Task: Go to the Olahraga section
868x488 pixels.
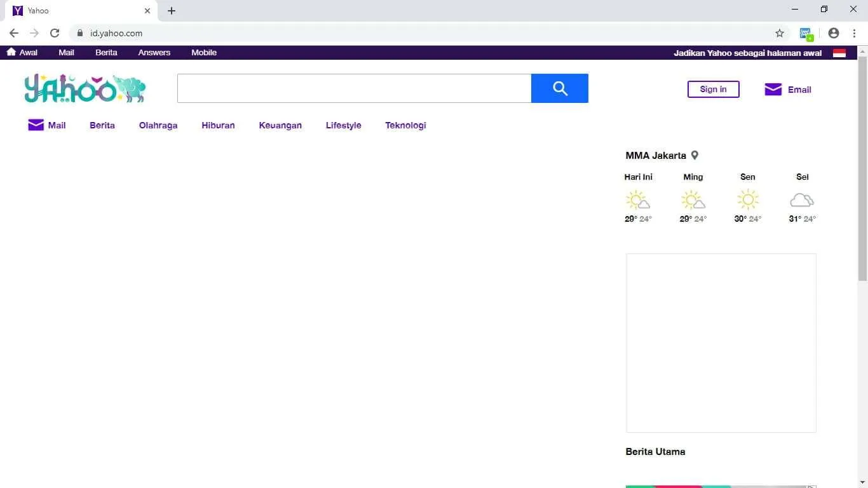Action: tap(158, 125)
